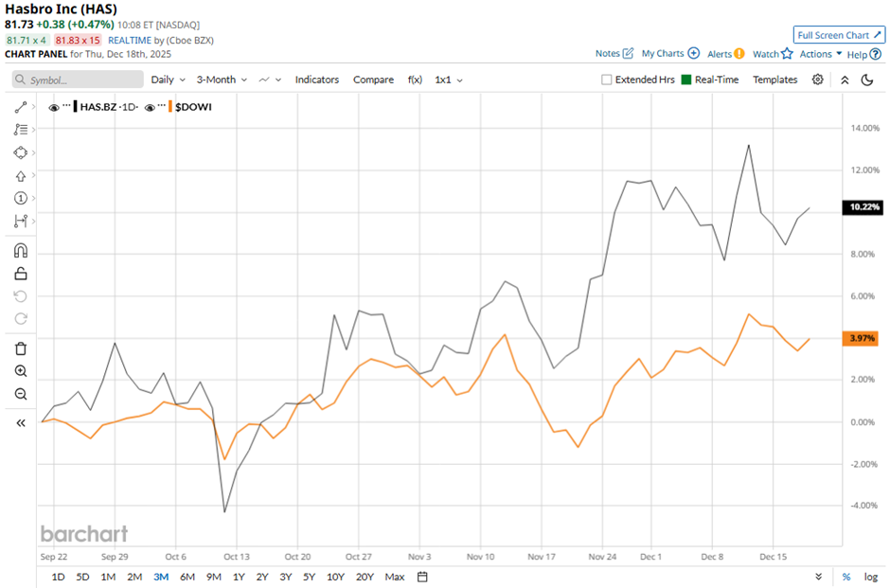Image resolution: width=890 pixels, height=588 pixels.
Task: Open Help question mark icon
Action: pos(876,54)
